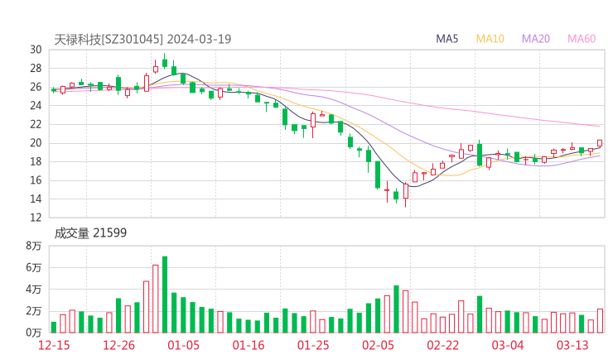613x364 pixels.
Task: Select the 02-05 date marker
Action: tap(377, 344)
